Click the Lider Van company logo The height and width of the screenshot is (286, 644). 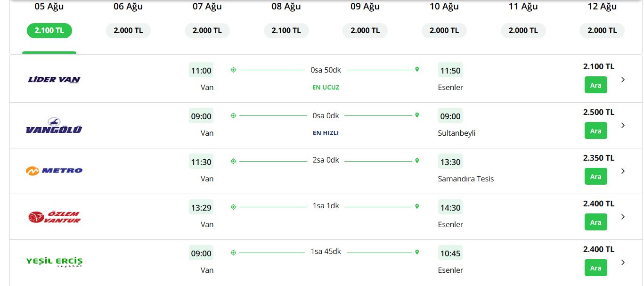pos(54,79)
